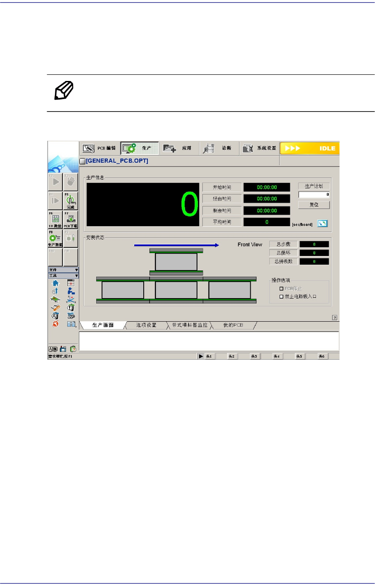Image resolution: width=375 pixels, height=588 pixels.
Task: Click the question mark help icon
Action: click(335, 318)
